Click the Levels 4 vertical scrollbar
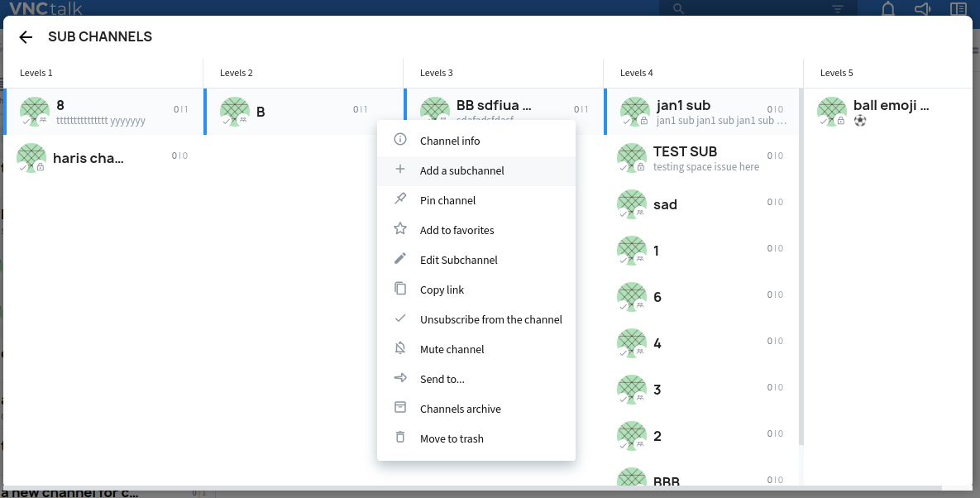The width and height of the screenshot is (980, 498). (x=800, y=265)
